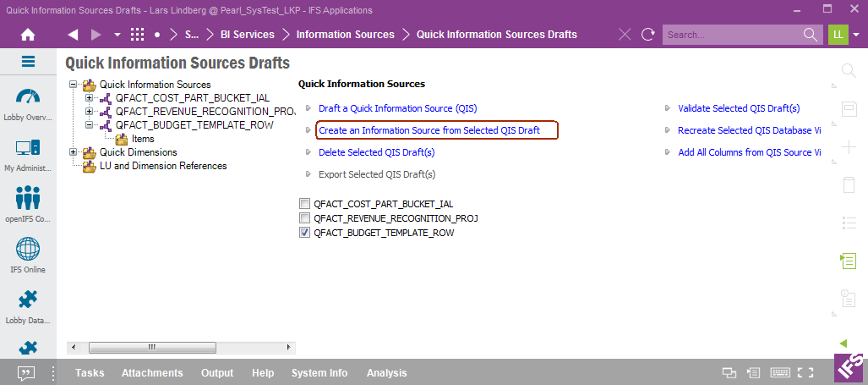Click the navigate back arrow
Image resolution: width=868 pixels, height=385 pixels.
[x=73, y=35]
